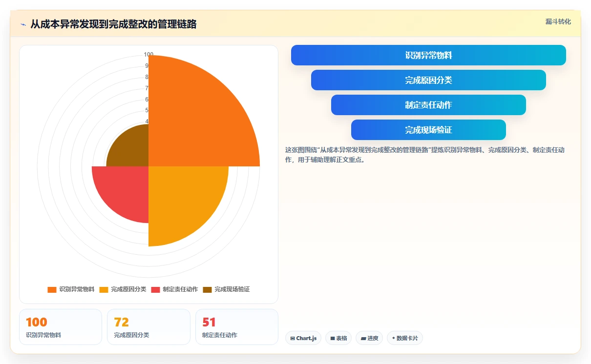The image size is (591, 364).
Task: Toggle 完成原因分类 legend amber swatch
Action: click(x=104, y=289)
